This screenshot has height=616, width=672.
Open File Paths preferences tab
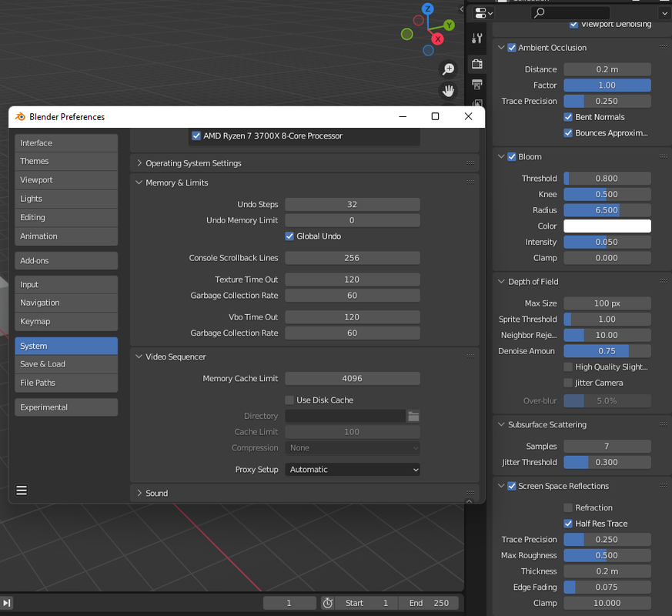click(66, 383)
